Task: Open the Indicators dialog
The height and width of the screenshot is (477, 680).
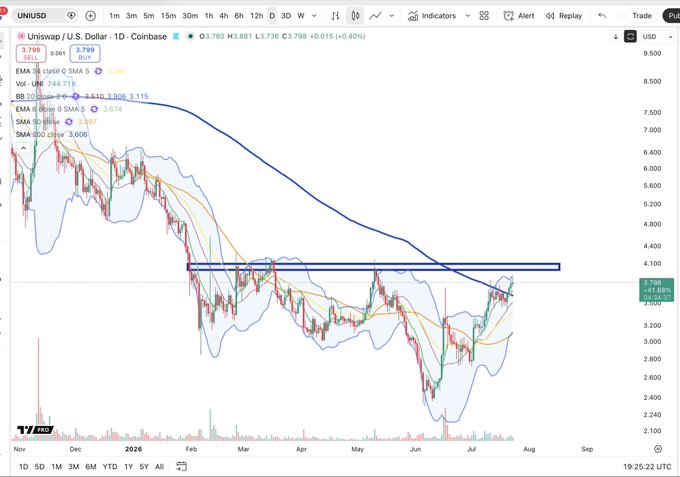Action: coord(432,16)
